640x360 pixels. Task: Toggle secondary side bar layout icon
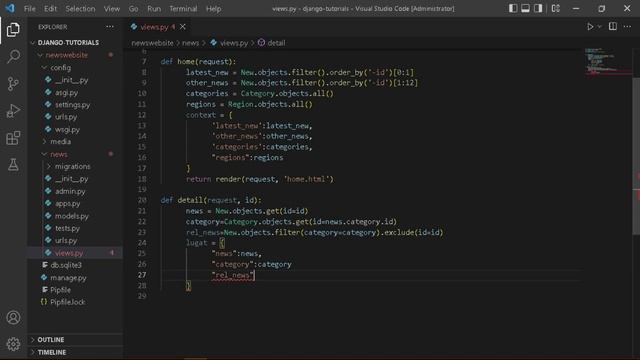tap(538, 8)
